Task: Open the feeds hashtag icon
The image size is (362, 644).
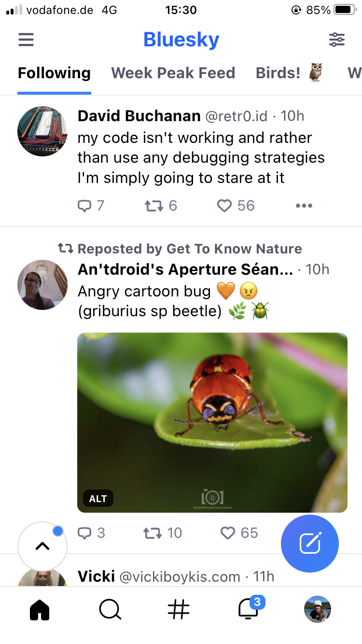Action: tap(179, 610)
